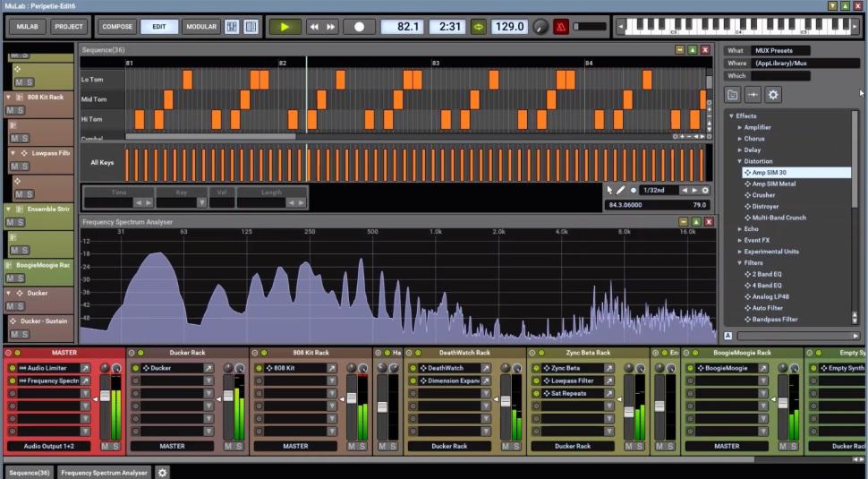The width and height of the screenshot is (868, 479).
Task: Click the MULAB button
Action: point(26,27)
